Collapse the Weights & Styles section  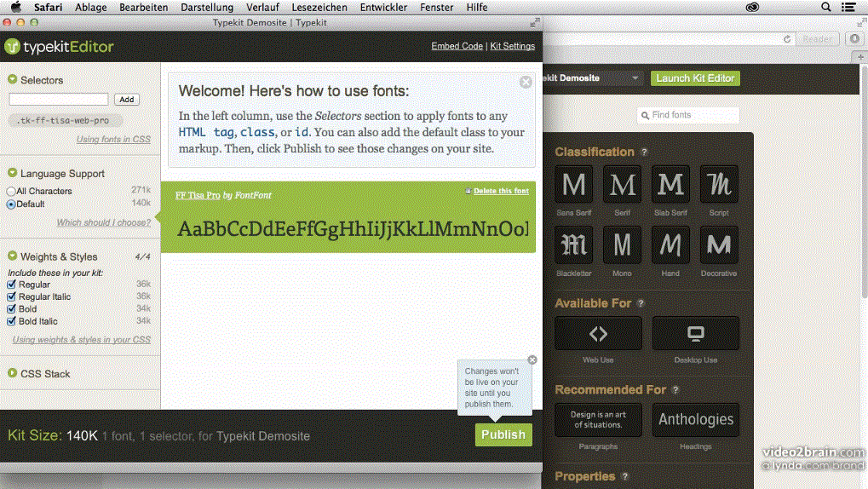pyautogui.click(x=12, y=256)
